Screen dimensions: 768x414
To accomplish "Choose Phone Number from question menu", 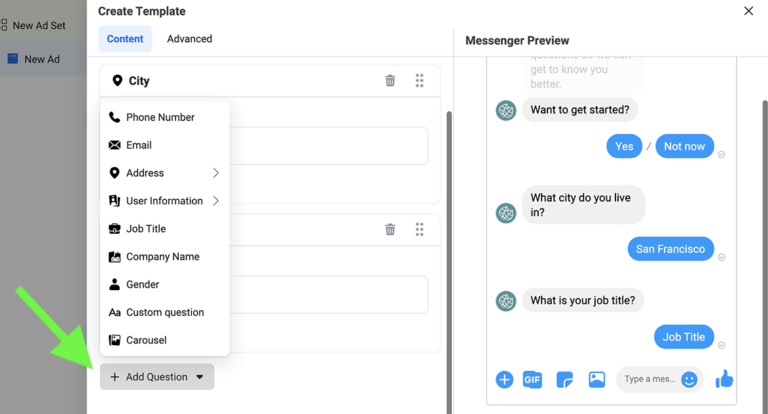I will [x=165, y=117].
